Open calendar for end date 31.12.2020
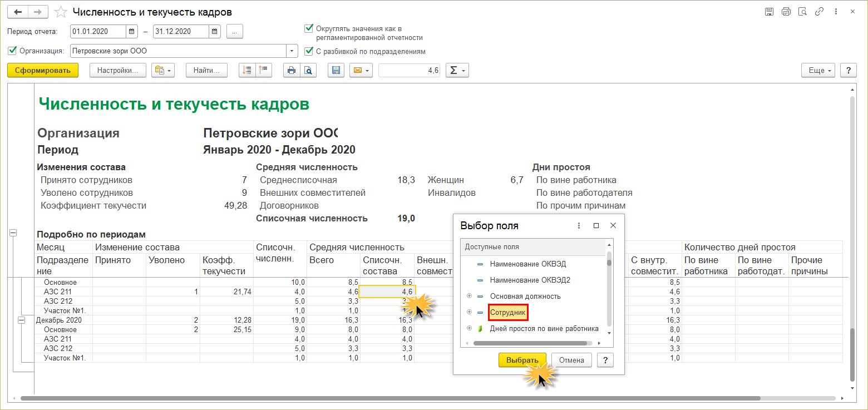This screenshot has height=410, width=868. coord(215,32)
